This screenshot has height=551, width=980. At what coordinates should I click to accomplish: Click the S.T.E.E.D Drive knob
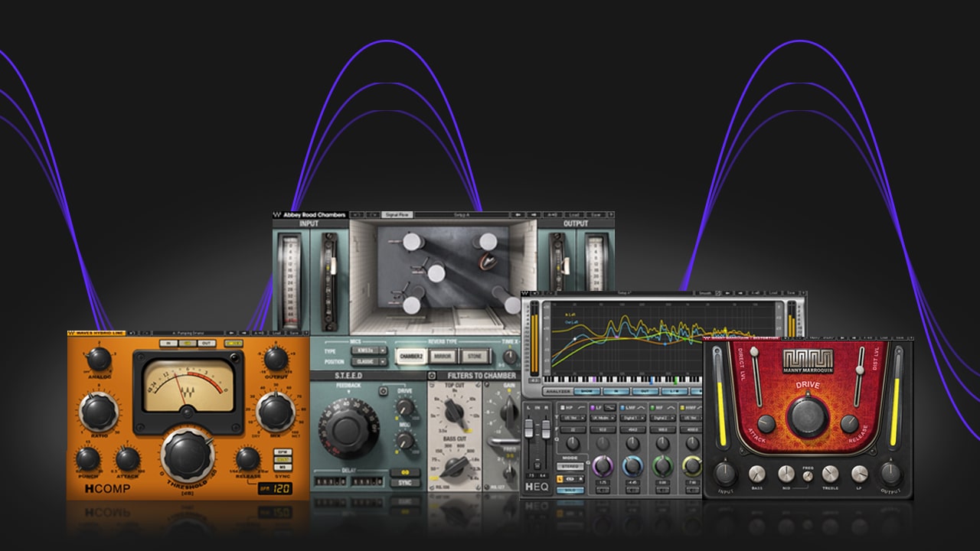point(405,407)
